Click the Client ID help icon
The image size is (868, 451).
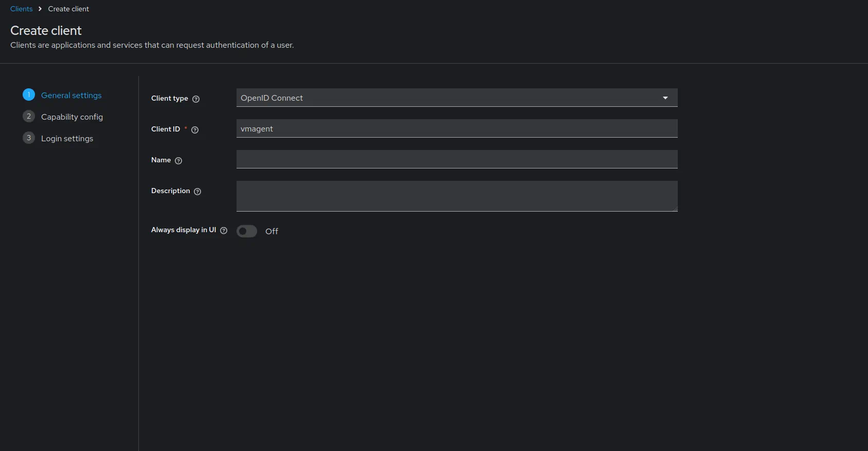[x=195, y=130]
